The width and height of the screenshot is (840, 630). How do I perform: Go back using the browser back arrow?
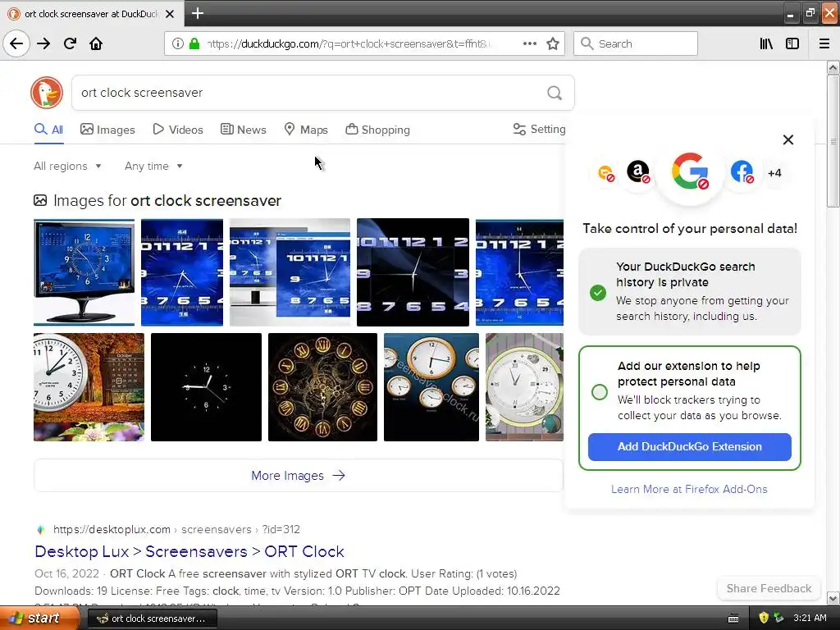pyautogui.click(x=16, y=43)
